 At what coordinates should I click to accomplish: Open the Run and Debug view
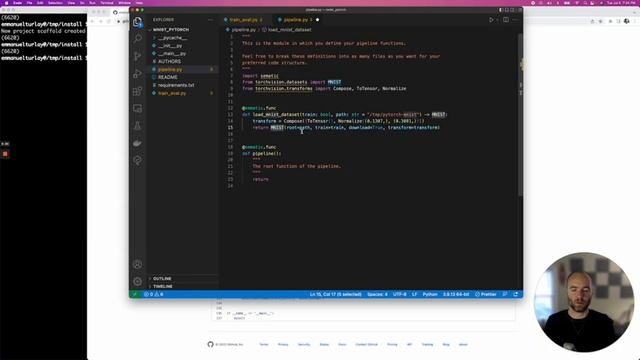[138, 73]
